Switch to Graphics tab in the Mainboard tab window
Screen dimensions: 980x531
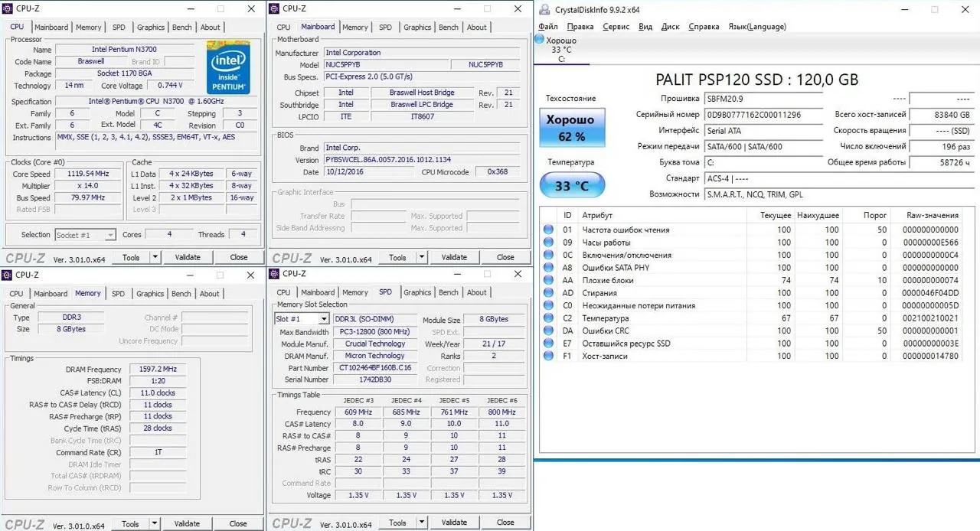417,28
